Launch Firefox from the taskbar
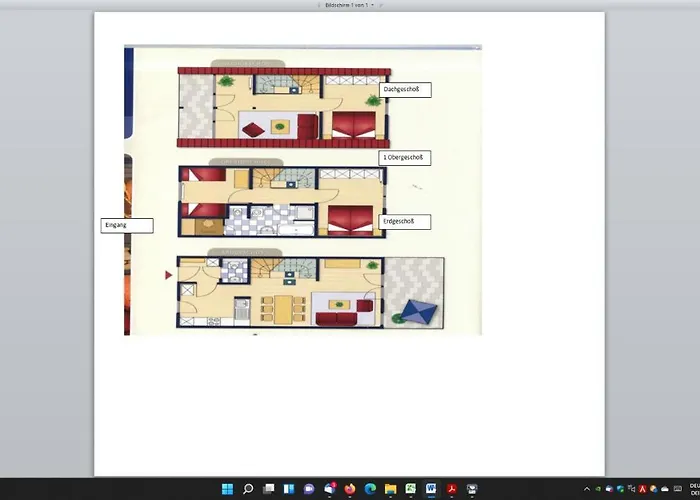The image size is (700, 500). pos(350,490)
